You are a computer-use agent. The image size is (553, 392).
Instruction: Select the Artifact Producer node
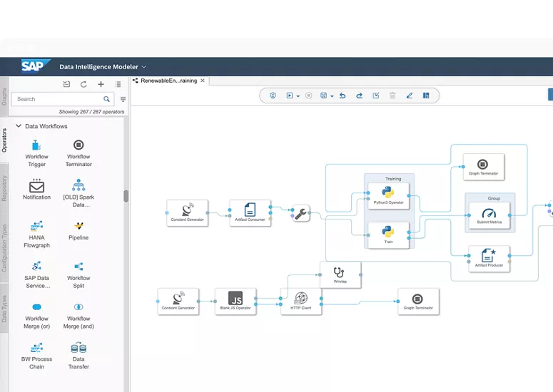489,259
